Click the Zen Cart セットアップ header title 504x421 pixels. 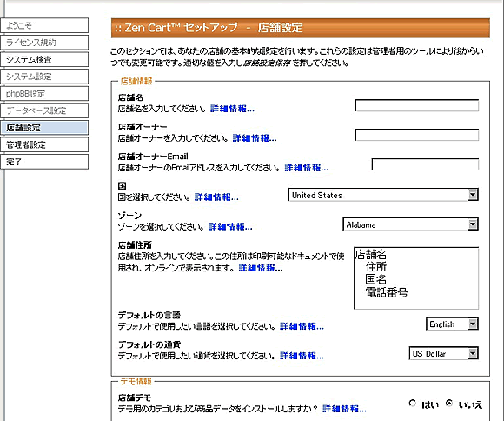point(209,28)
